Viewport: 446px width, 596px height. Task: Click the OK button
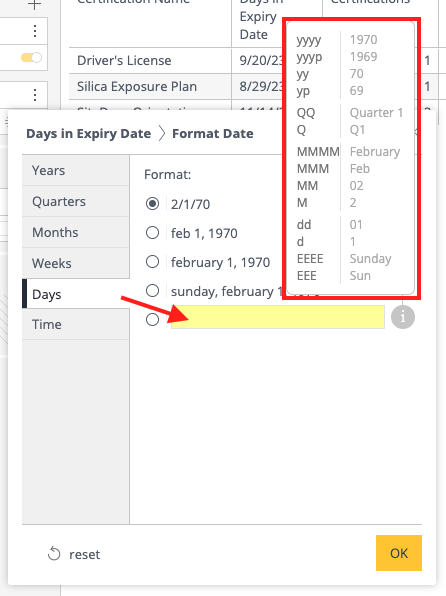coord(399,553)
